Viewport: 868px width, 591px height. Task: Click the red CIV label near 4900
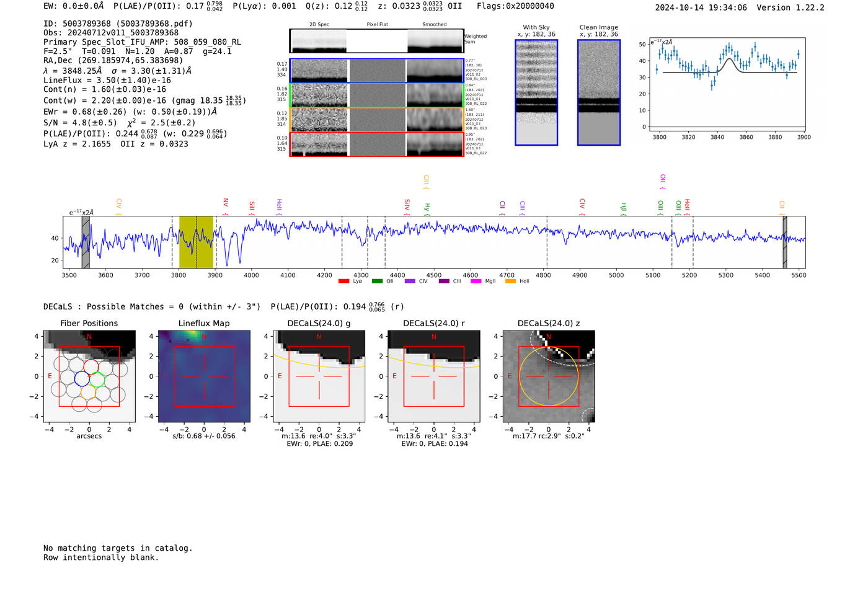(582, 206)
